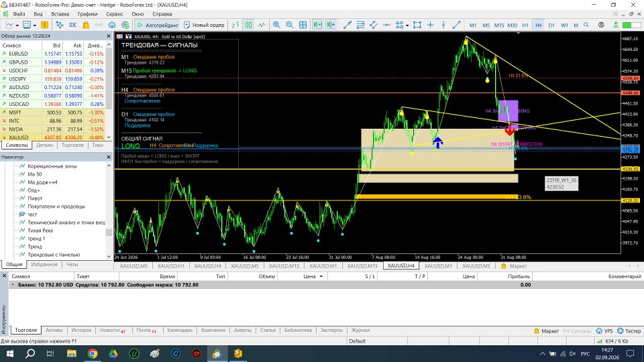This screenshot has height=362, width=644.
Task: Open the XAUUSD,H1 chart tab
Action: tap(171, 266)
